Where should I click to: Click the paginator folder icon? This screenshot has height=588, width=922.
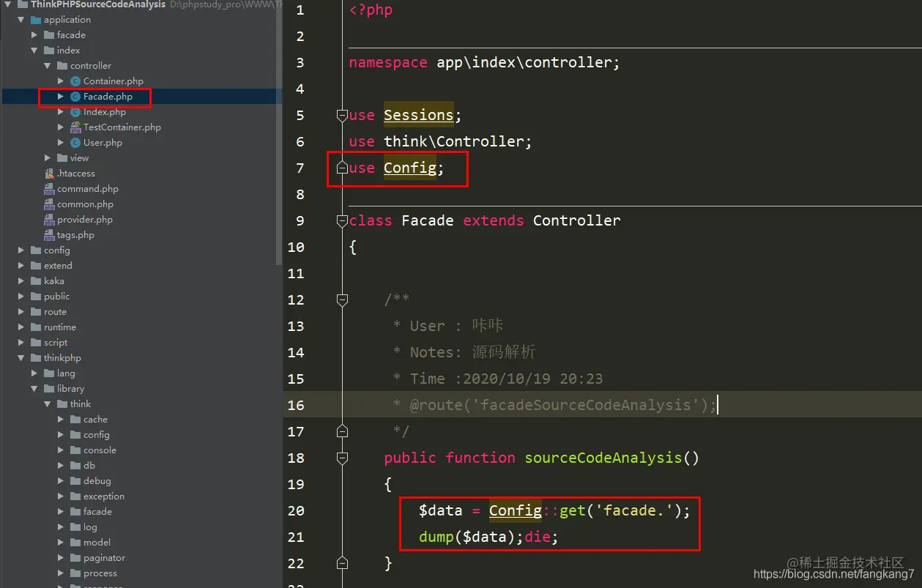coord(75,558)
